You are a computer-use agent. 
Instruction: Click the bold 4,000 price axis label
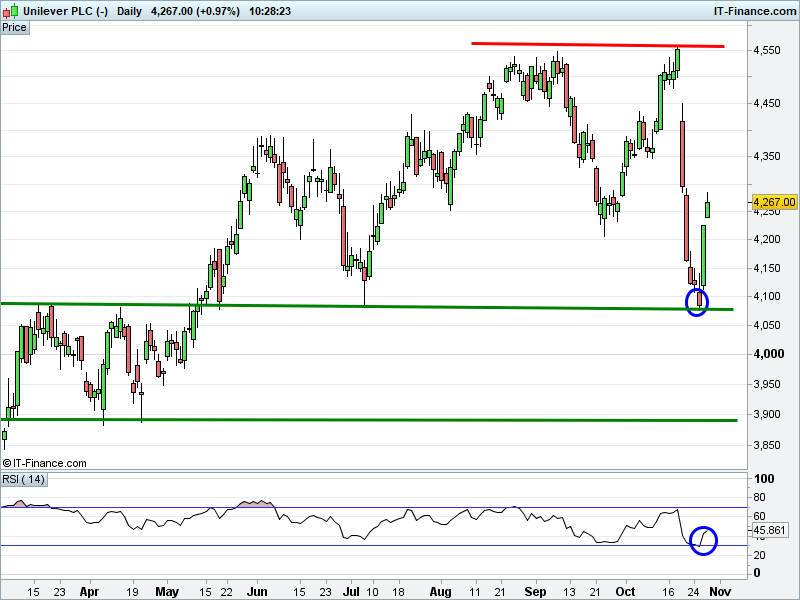click(768, 354)
